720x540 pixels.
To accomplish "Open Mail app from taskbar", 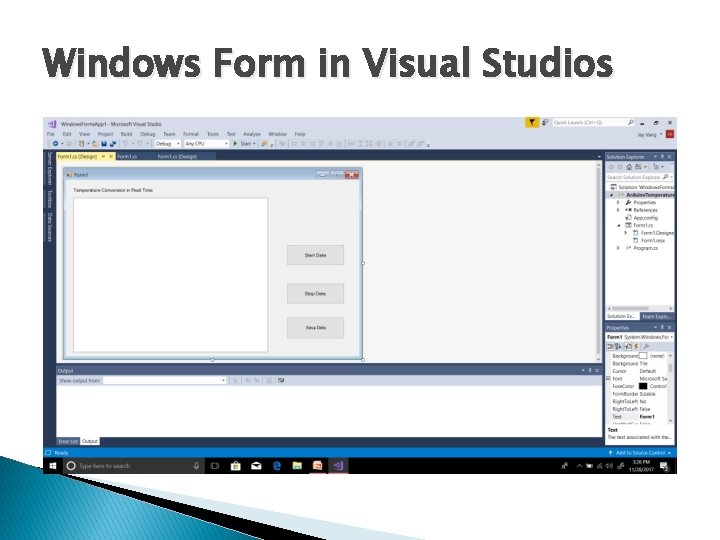I will pyautogui.click(x=256, y=466).
